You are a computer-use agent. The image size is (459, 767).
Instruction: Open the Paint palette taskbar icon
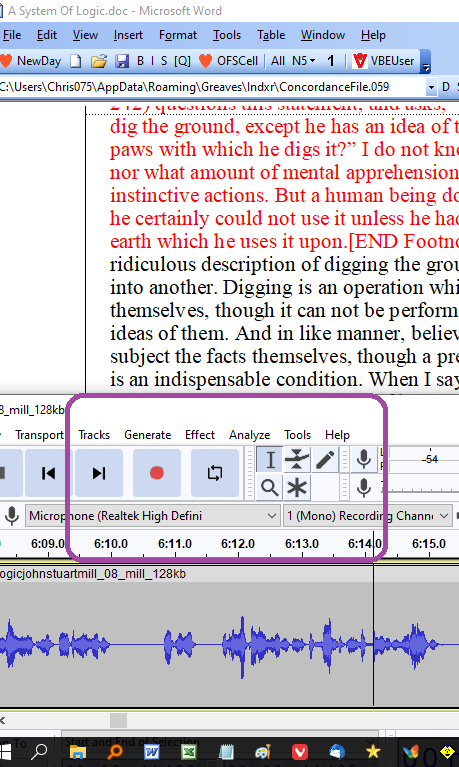pyautogui.click(x=263, y=752)
